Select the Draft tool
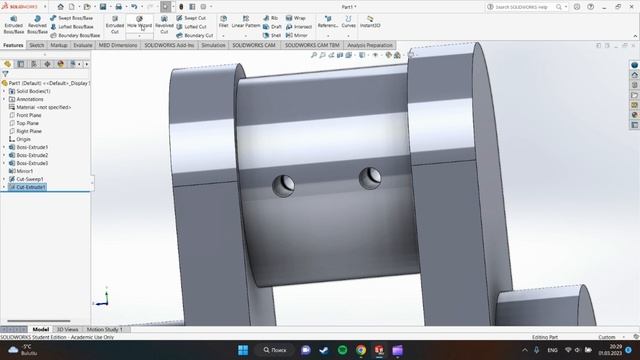640x360 pixels. point(272,27)
